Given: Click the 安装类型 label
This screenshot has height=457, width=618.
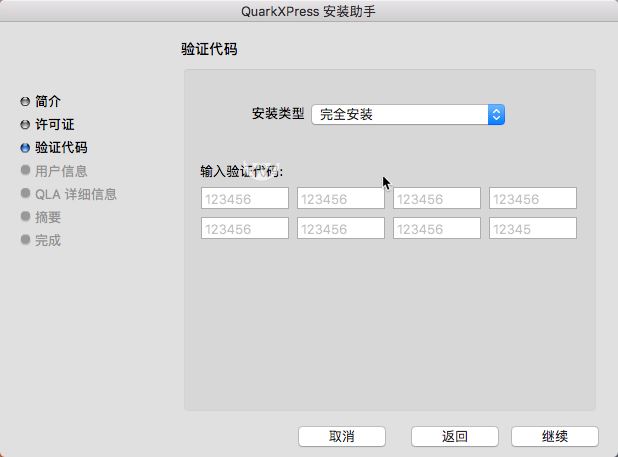Looking at the screenshot, I should tap(278, 114).
